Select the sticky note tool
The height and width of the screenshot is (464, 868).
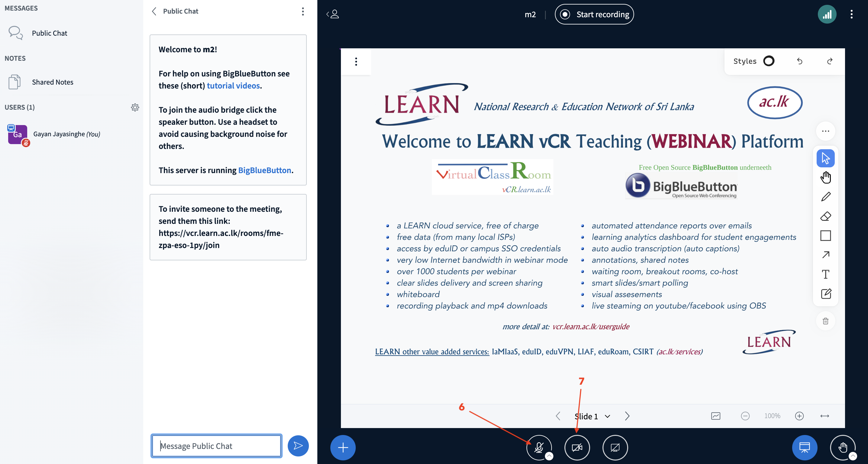(826, 294)
